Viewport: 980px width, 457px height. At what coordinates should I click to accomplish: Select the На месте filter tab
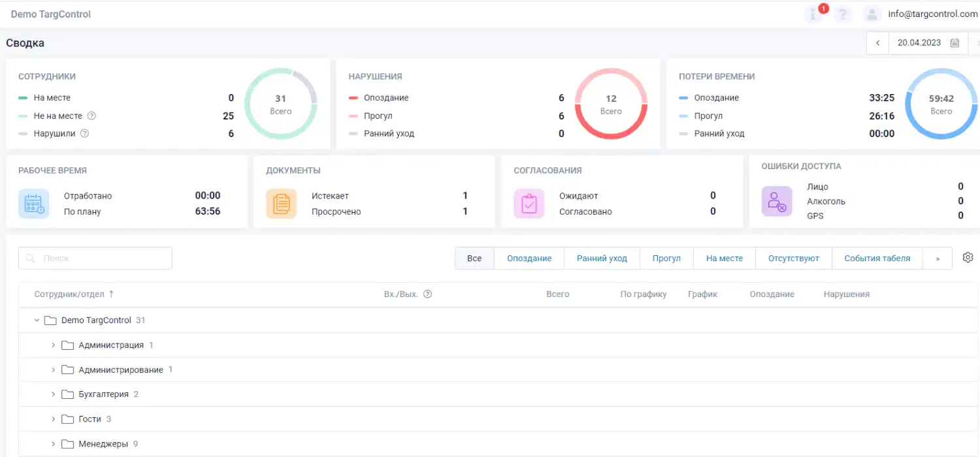725,259
